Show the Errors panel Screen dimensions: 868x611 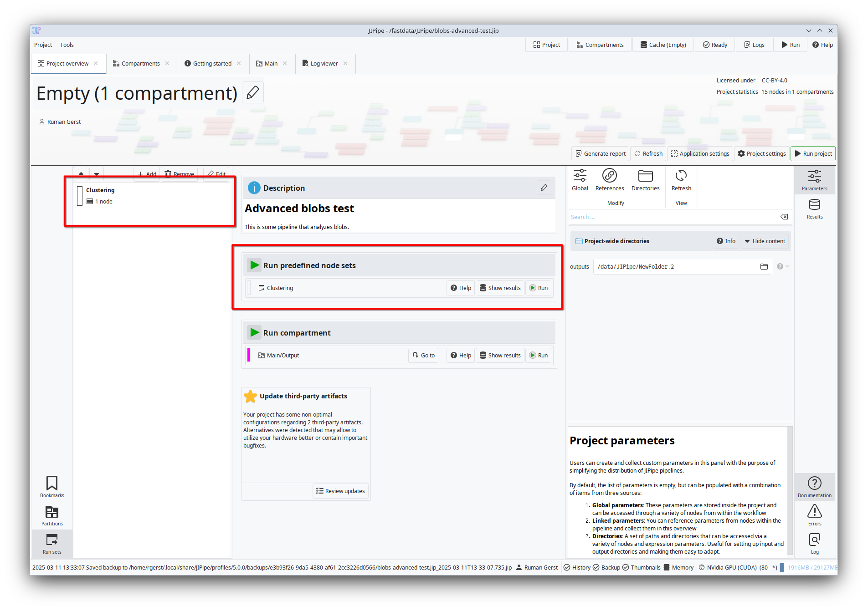(x=814, y=515)
